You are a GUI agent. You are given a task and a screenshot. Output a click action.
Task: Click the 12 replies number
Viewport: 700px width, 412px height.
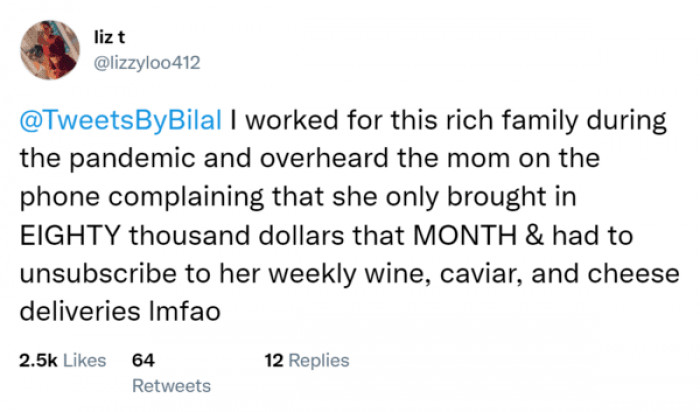click(273, 360)
